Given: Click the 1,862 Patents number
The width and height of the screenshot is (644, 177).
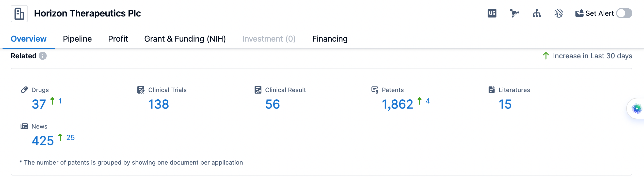Looking at the screenshot, I should point(397,104).
